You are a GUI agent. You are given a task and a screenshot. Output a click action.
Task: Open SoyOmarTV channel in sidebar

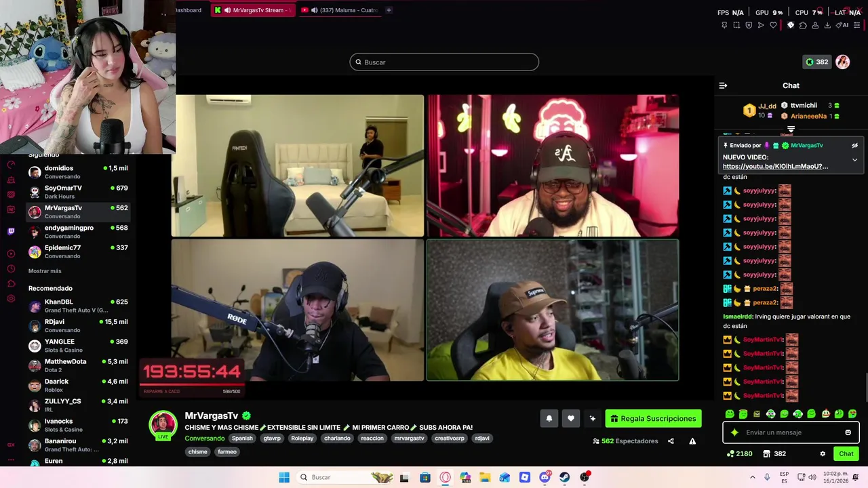click(78, 192)
